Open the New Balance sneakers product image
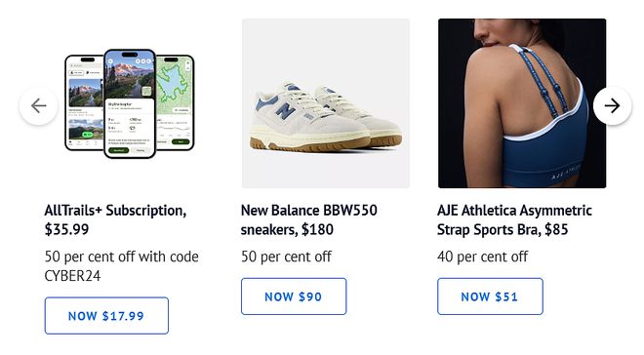 coord(326,103)
